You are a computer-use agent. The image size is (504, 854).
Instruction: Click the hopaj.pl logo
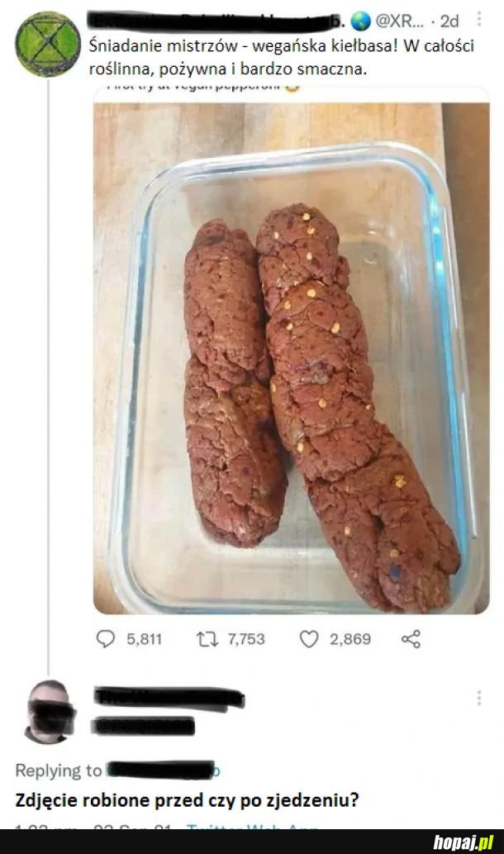click(463, 842)
